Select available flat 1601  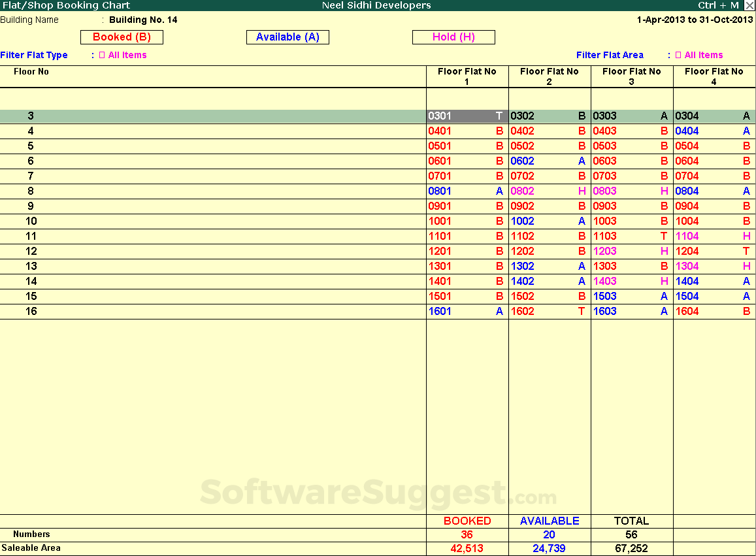coord(465,311)
